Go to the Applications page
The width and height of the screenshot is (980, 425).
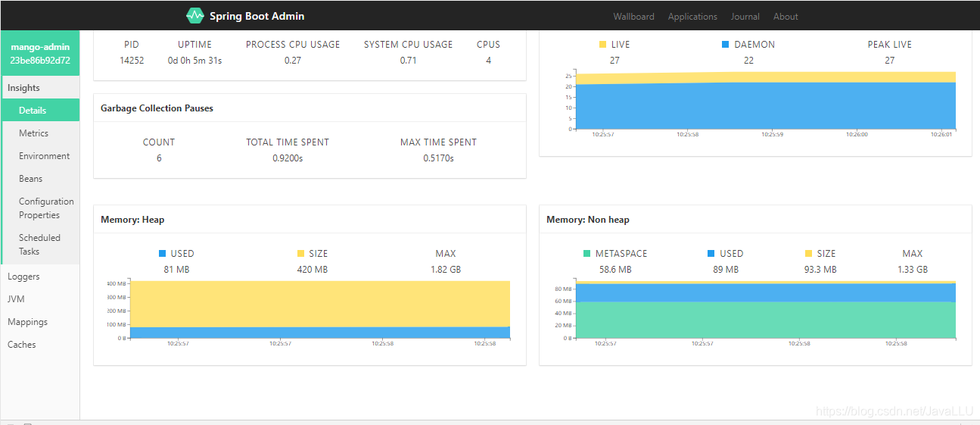pos(692,17)
